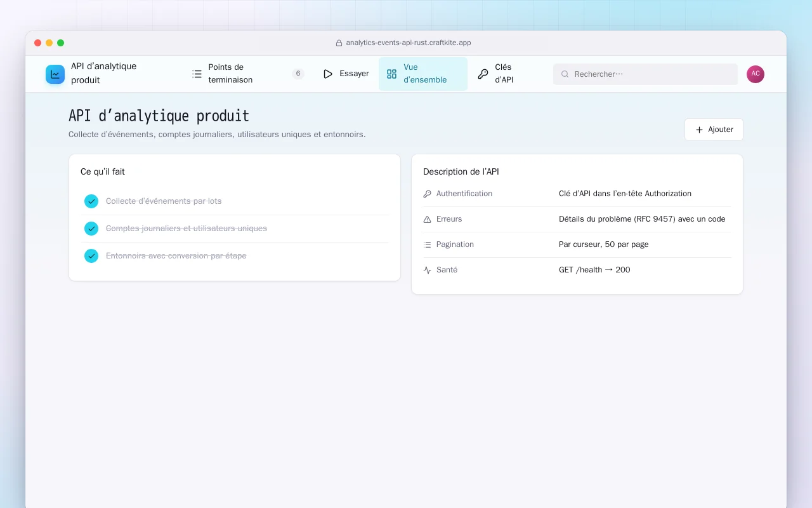
Task: Click the analytics chart logo icon
Action: 55,74
